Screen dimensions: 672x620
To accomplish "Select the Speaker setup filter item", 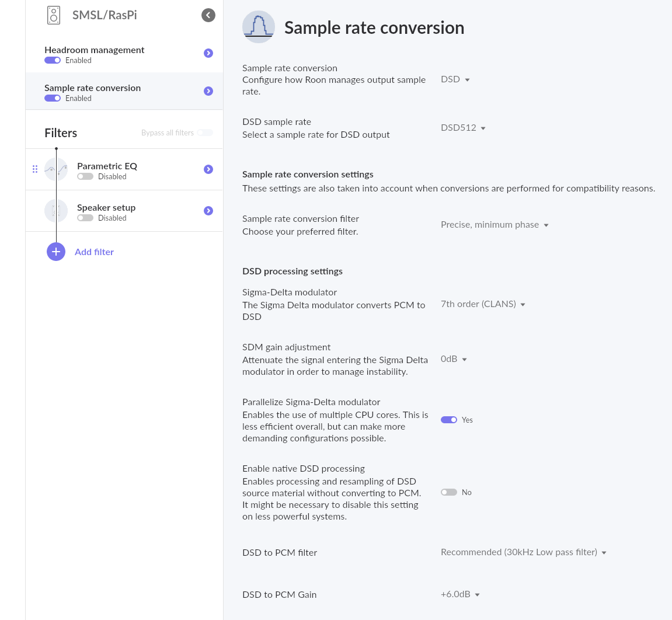I will pyautogui.click(x=124, y=211).
